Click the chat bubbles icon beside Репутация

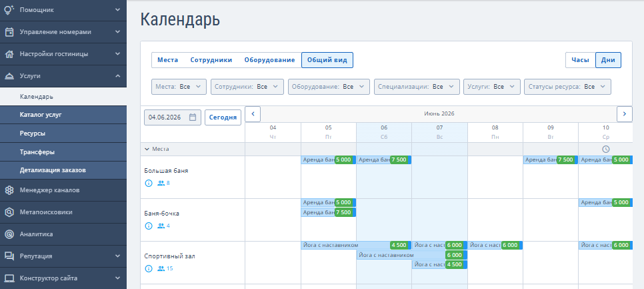(9, 256)
